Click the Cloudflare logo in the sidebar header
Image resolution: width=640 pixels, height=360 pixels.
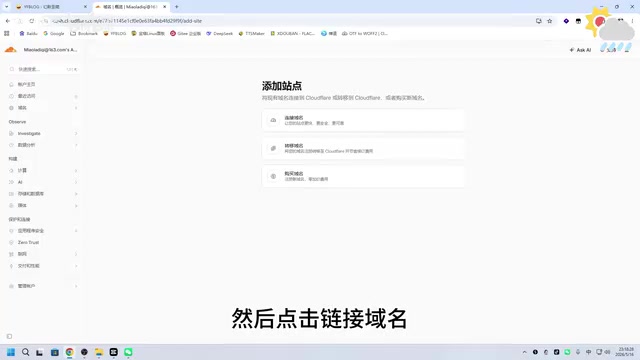click(11, 50)
